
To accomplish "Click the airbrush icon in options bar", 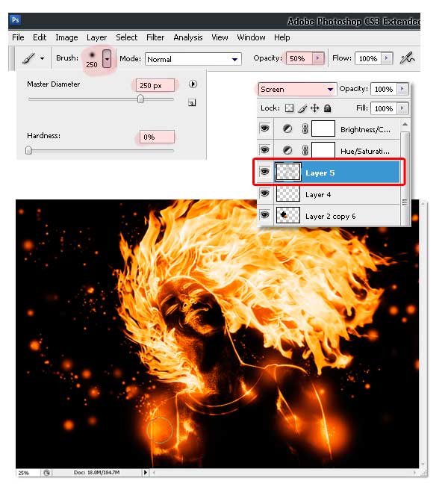I will 408,58.
